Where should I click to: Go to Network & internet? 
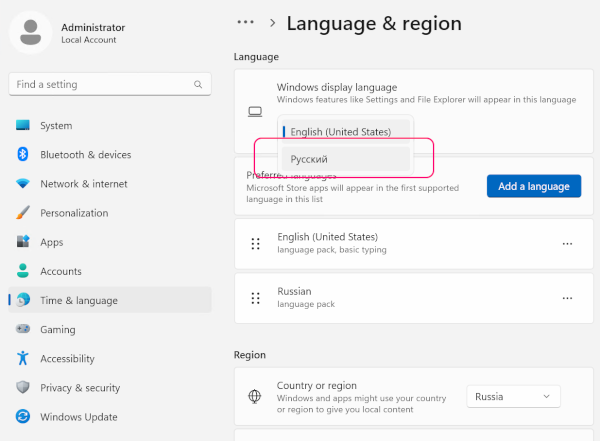pos(110,184)
